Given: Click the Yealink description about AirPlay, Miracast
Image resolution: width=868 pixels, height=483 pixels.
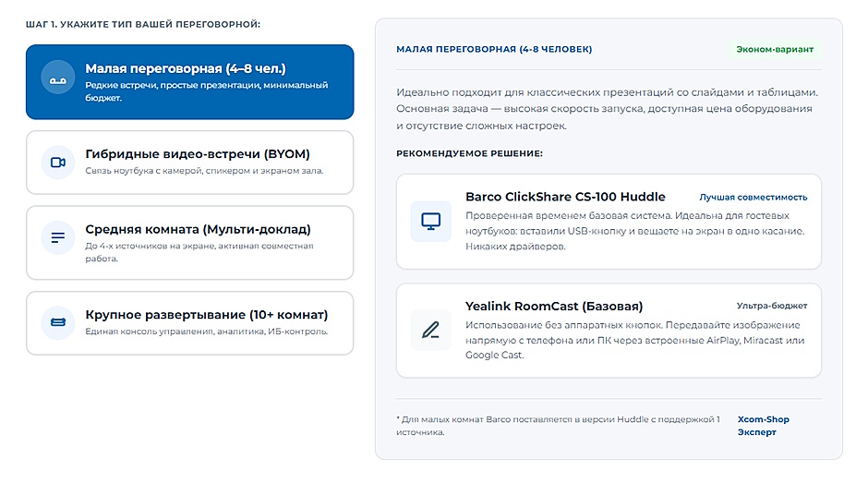Looking at the screenshot, I should [x=635, y=340].
